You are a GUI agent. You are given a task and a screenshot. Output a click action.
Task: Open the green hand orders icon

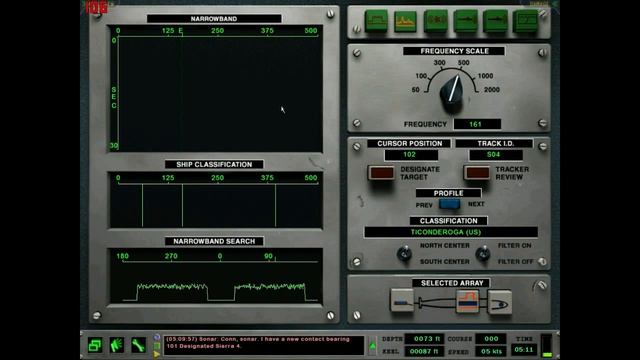[116, 345]
